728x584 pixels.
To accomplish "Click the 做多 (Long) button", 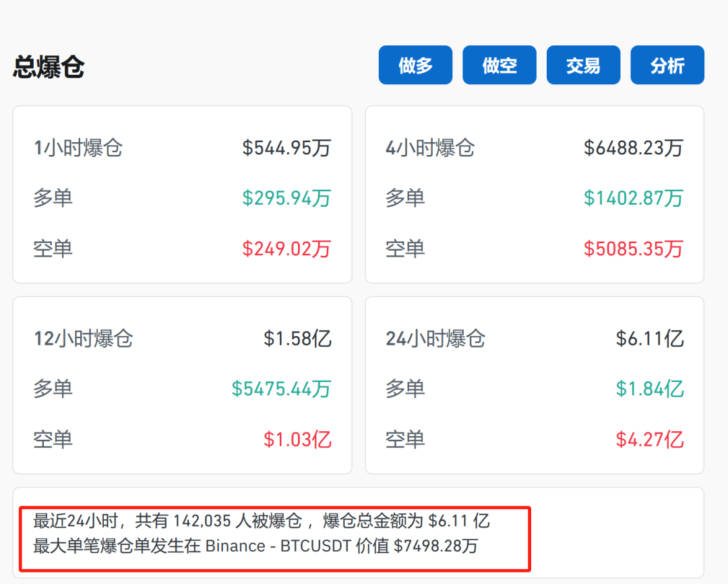I will click(415, 65).
